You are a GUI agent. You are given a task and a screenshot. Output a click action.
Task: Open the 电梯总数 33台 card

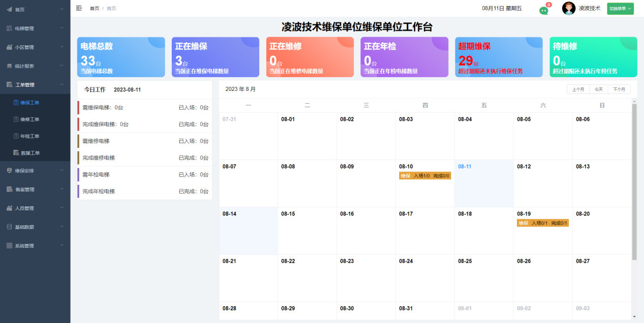[x=121, y=57]
